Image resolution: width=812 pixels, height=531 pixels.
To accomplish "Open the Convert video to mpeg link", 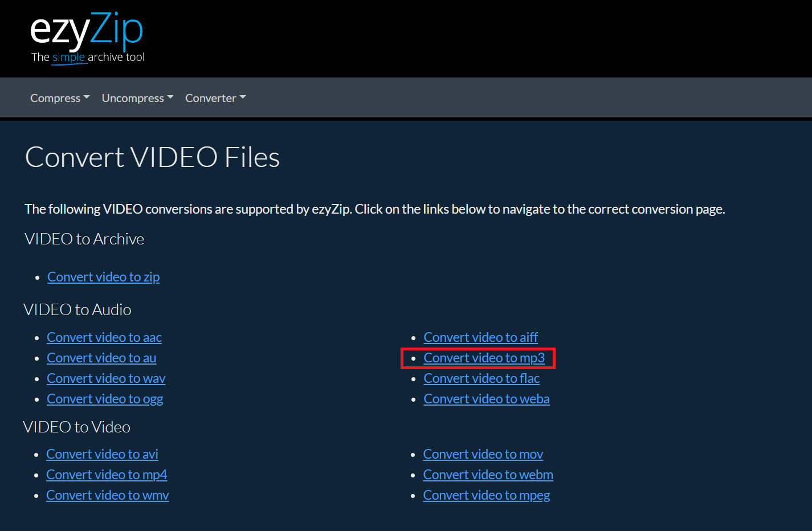I will tap(487, 495).
